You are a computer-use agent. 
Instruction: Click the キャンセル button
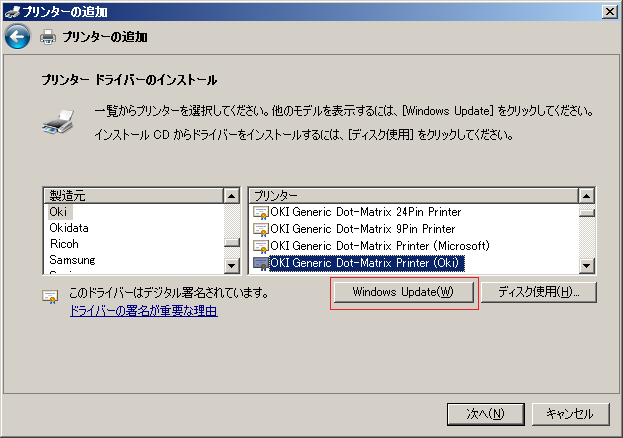(571, 414)
